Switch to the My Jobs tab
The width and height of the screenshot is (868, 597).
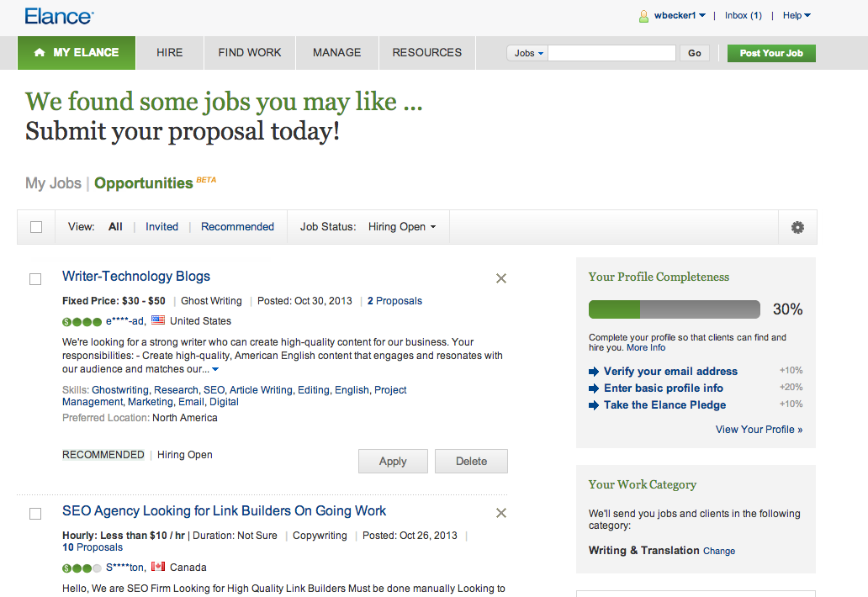click(x=53, y=183)
